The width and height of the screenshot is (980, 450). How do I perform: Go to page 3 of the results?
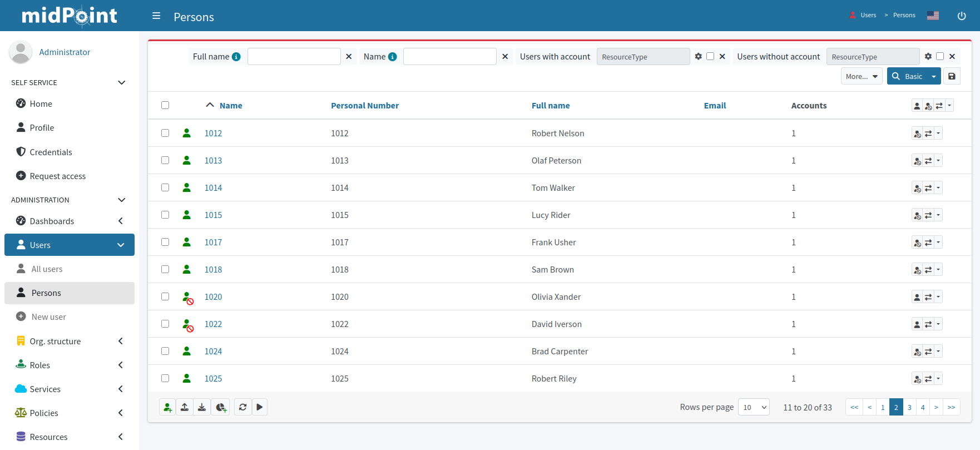tap(909, 407)
